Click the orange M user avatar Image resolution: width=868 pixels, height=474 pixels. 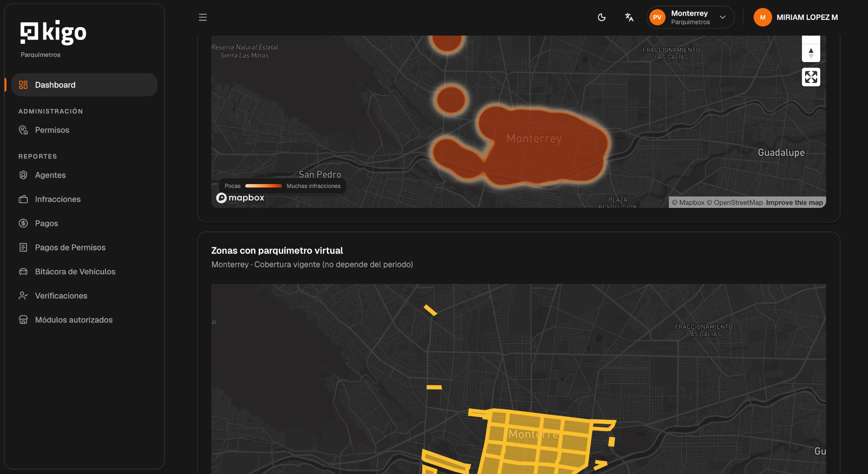click(763, 17)
